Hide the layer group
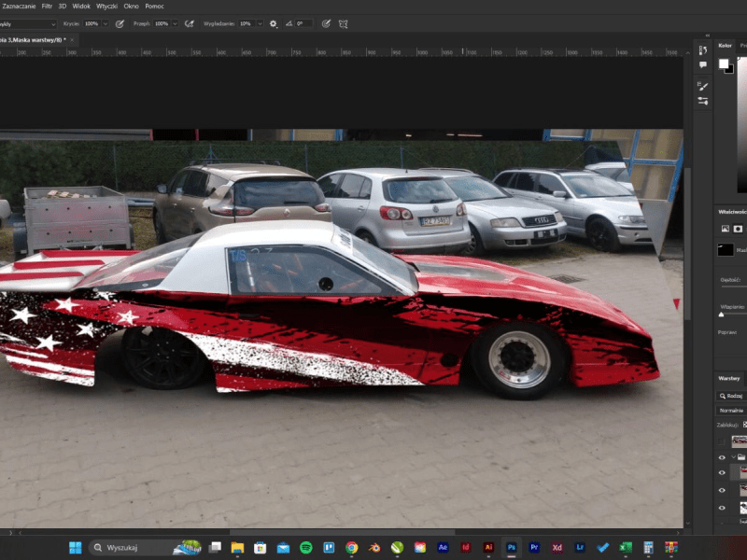The width and height of the screenshot is (747, 560). (722, 457)
